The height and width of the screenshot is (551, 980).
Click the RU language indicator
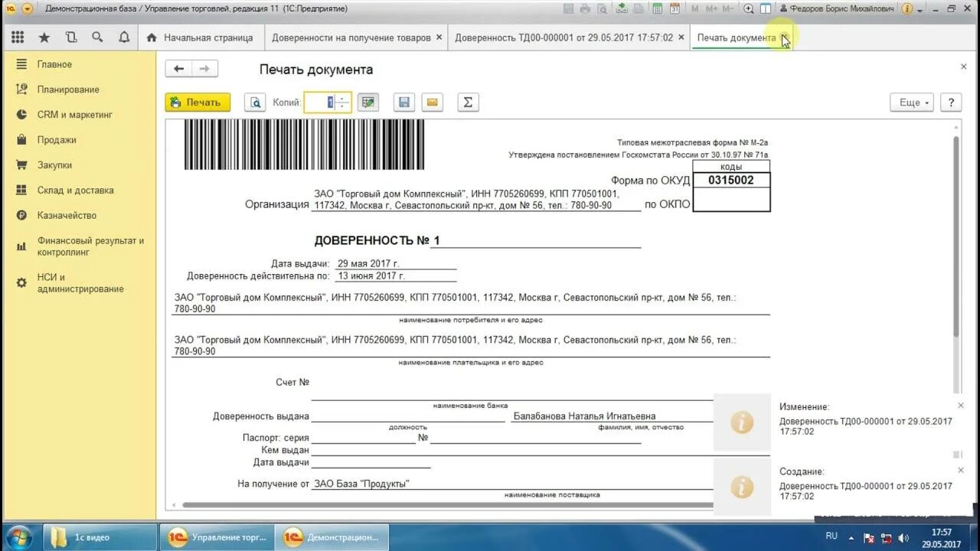pyautogui.click(x=831, y=536)
